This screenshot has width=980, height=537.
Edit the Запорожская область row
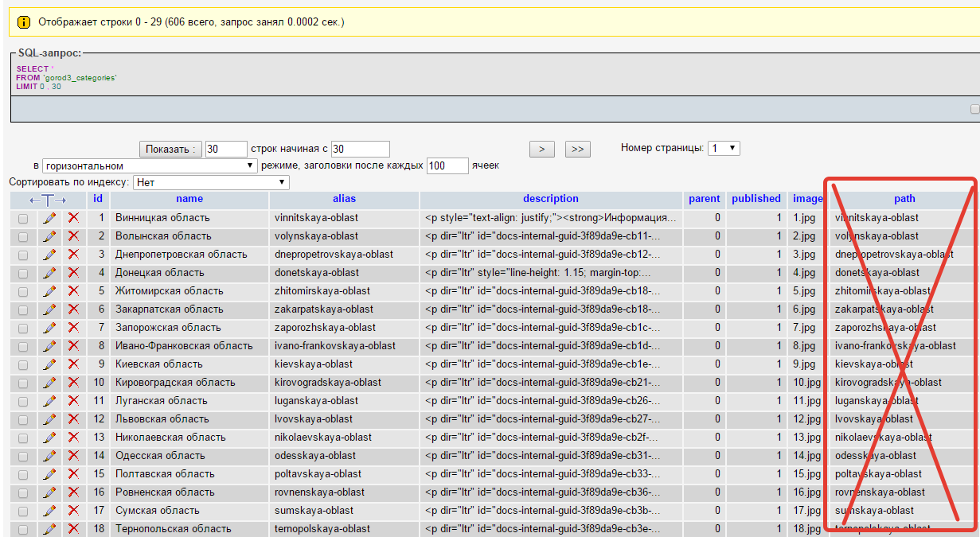tap(49, 328)
